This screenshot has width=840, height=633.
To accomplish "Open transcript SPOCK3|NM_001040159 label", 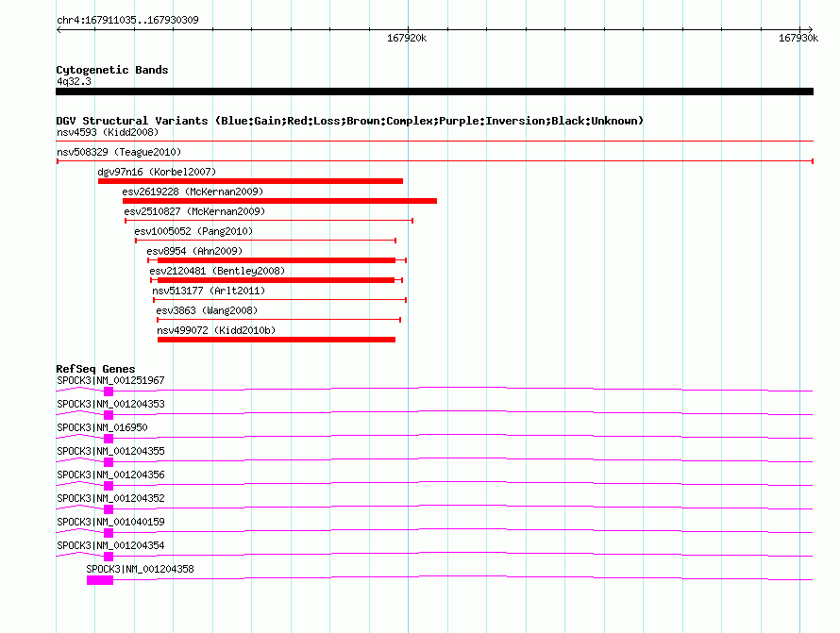I will coord(110,522).
